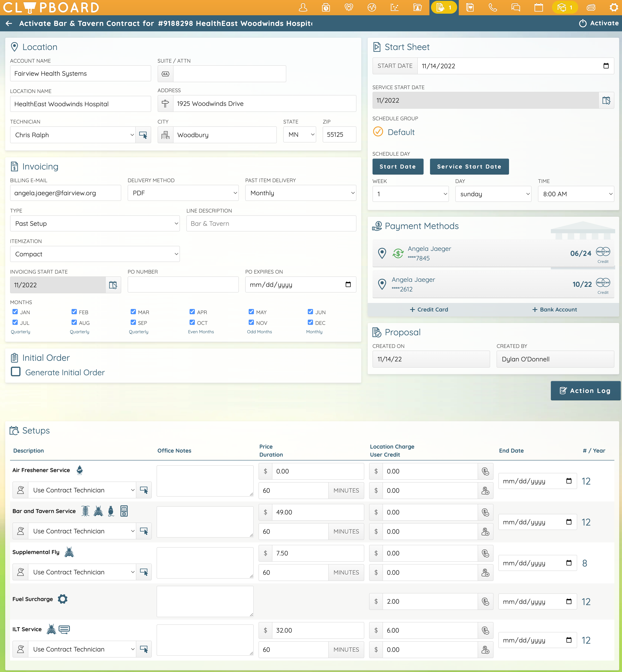Click the Bar and Tavern user credit icon
This screenshot has width=622, height=672.
(x=485, y=531)
